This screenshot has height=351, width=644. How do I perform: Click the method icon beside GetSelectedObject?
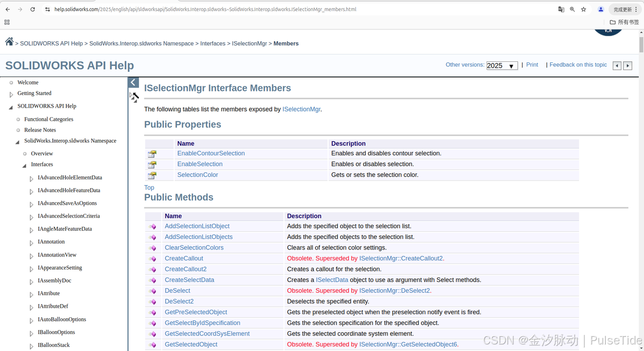coord(152,345)
